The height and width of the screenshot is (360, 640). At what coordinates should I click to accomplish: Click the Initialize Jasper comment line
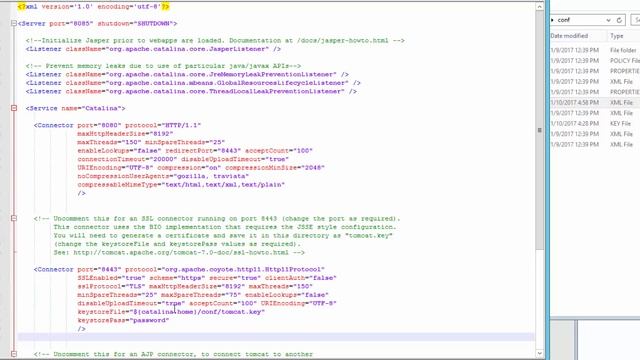[215, 40]
